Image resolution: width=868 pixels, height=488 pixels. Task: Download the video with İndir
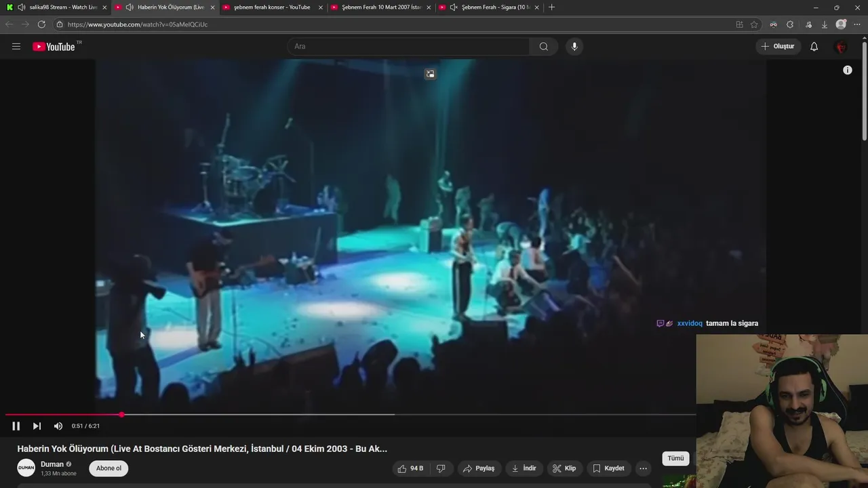tap(524, 468)
